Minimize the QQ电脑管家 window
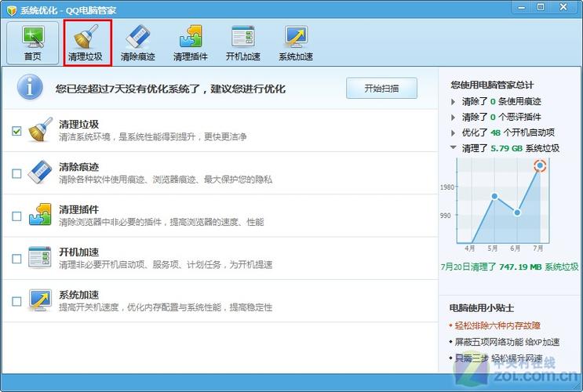This screenshot has width=583, height=392. [x=522, y=7]
